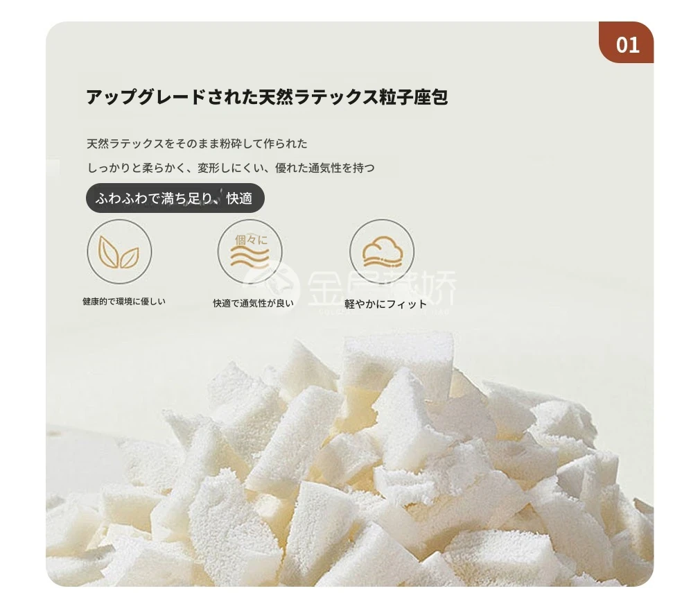Click the text line 天然ラテックスをそのまま粉砕して作られた
The width and height of the screenshot is (700, 593).
coord(197,144)
